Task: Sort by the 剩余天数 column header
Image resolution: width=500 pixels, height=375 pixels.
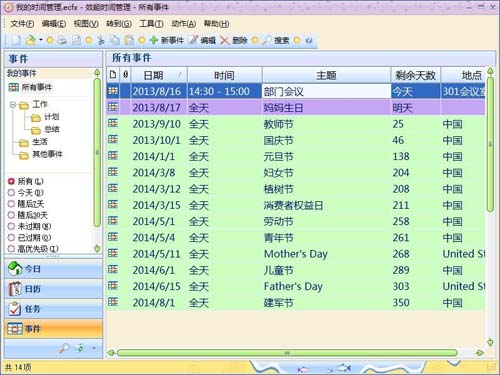Action: [x=416, y=75]
